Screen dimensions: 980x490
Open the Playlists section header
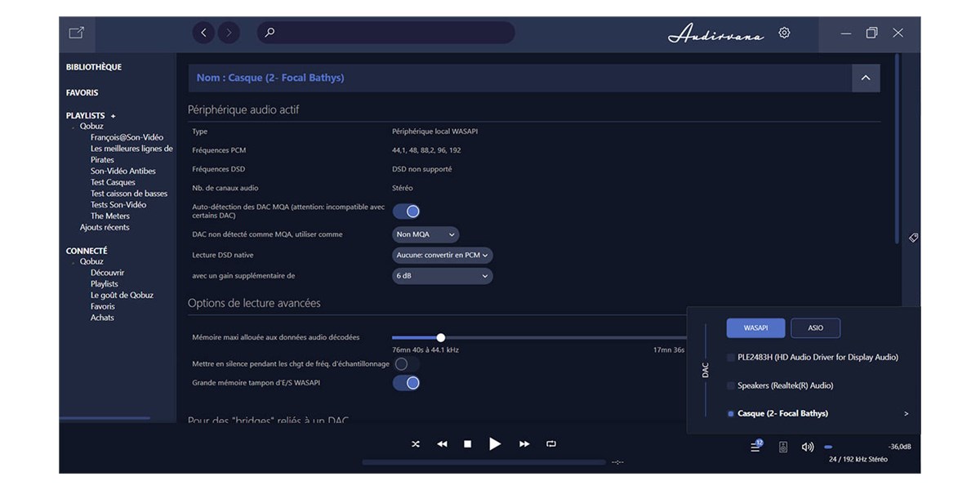click(86, 116)
